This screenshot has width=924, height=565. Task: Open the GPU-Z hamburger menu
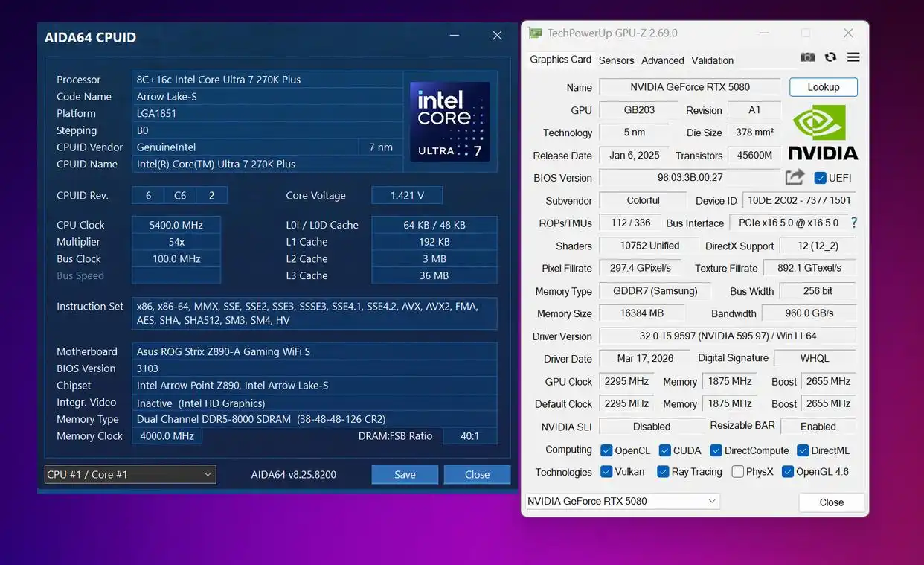point(853,57)
